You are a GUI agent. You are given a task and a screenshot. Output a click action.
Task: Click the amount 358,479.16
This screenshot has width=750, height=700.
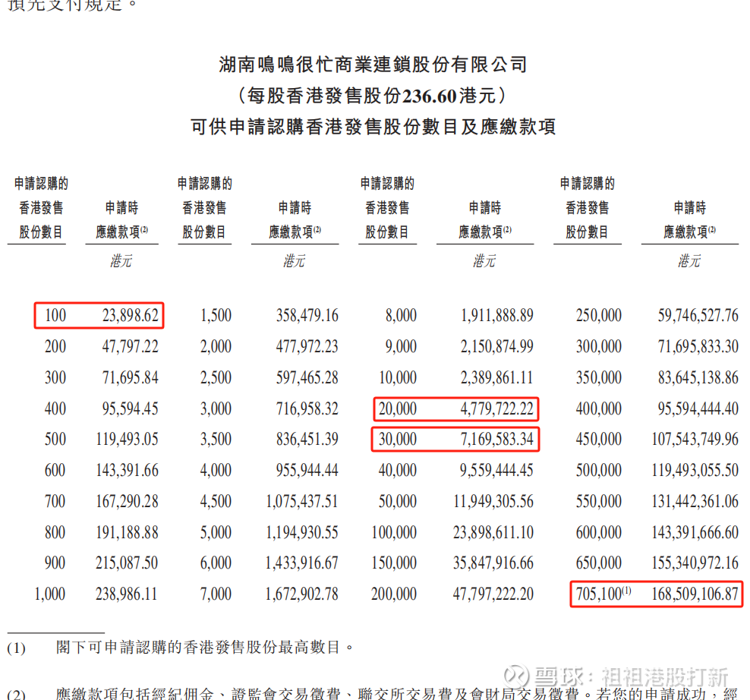(x=307, y=315)
